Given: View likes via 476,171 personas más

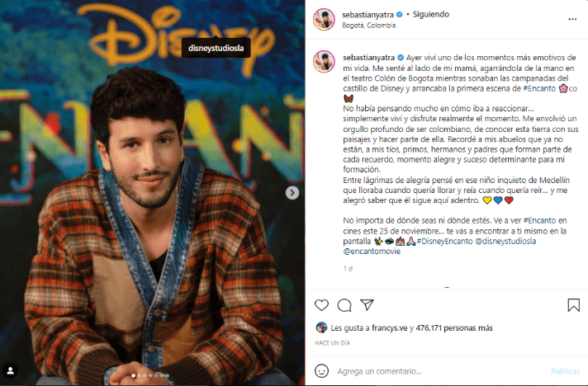Looking at the screenshot, I should [x=454, y=328].
